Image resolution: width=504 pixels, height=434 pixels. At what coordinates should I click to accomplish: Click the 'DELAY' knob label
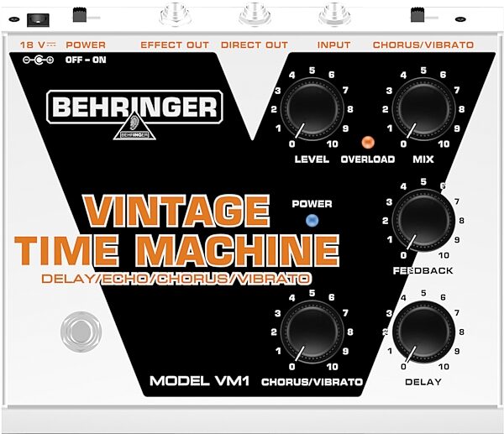tap(423, 382)
